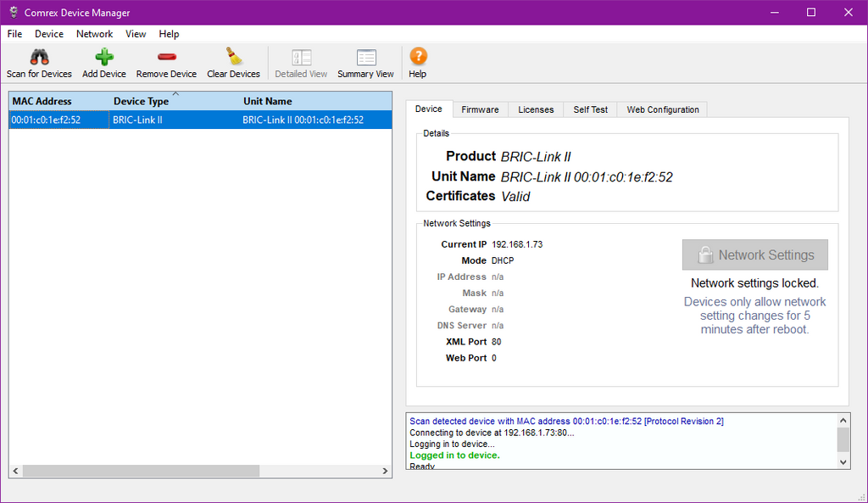Switch to the Licenses tab

[x=536, y=109]
